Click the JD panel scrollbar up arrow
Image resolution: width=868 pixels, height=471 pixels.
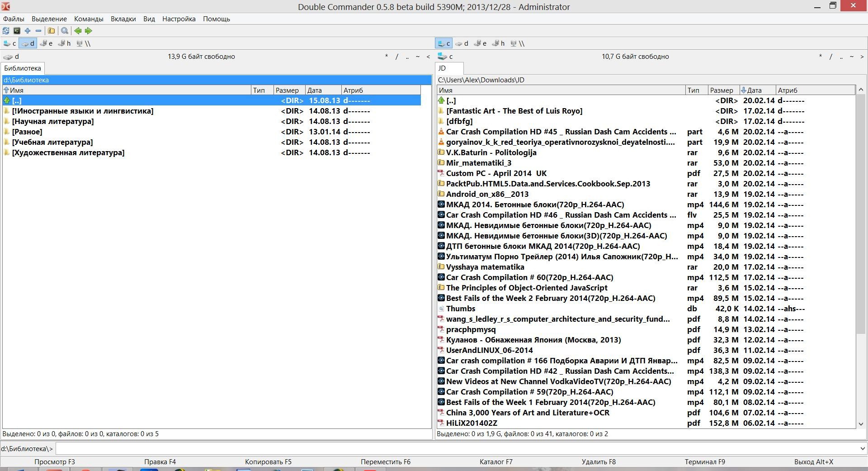point(861,90)
